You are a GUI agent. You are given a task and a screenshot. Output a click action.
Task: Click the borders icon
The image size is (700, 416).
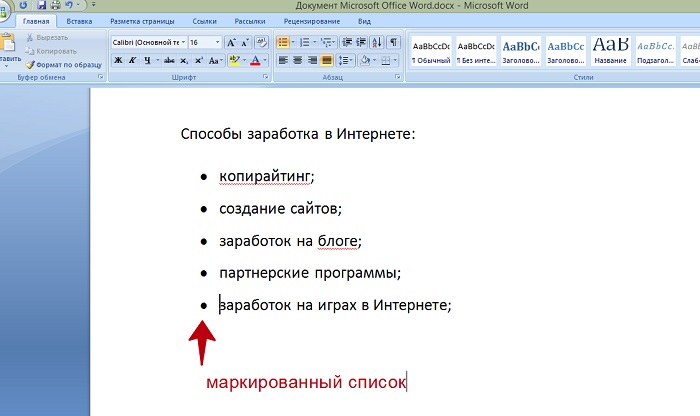click(x=386, y=60)
